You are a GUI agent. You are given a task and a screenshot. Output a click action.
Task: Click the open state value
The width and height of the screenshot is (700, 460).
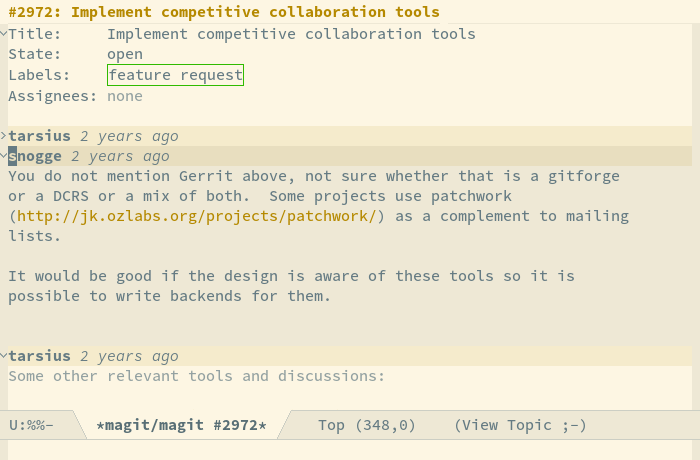coord(125,54)
